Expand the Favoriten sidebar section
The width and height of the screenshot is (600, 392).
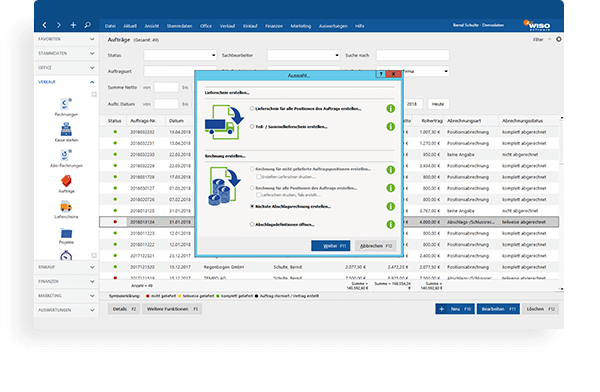(x=66, y=39)
